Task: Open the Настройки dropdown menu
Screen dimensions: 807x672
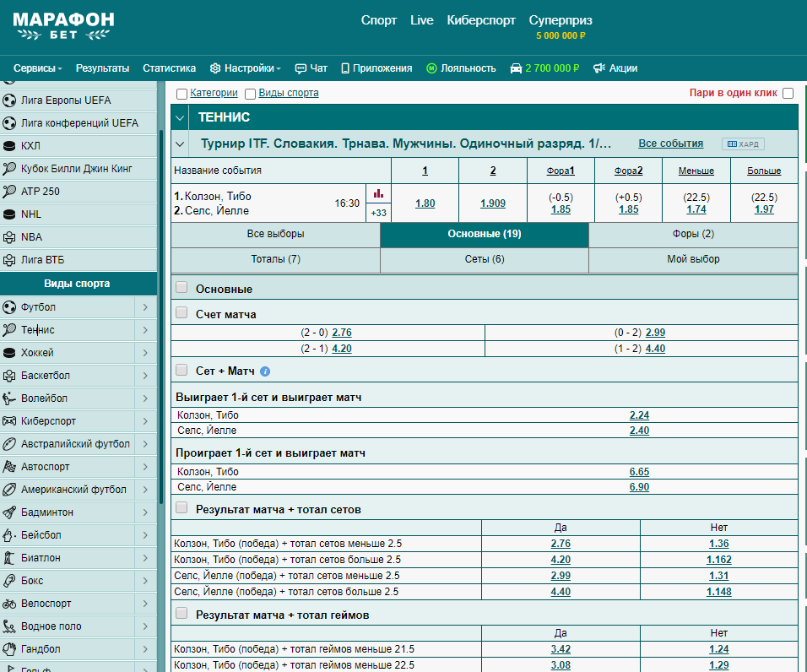Action: coord(246,68)
